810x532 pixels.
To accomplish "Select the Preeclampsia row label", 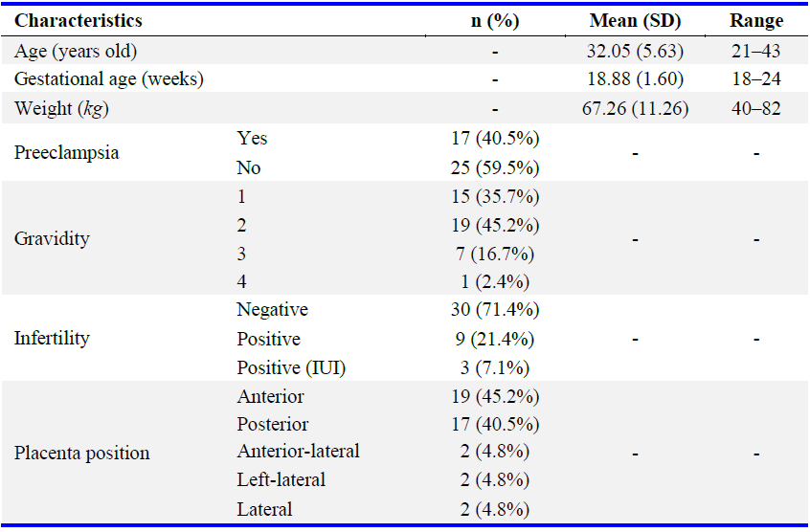I will (x=66, y=152).
